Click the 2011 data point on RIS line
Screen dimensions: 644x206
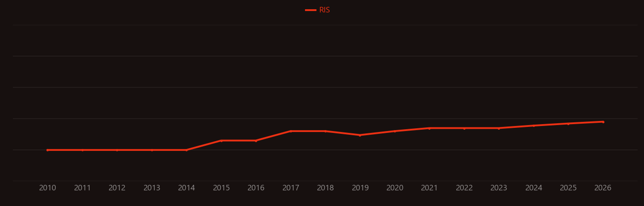pyautogui.click(x=82, y=150)
